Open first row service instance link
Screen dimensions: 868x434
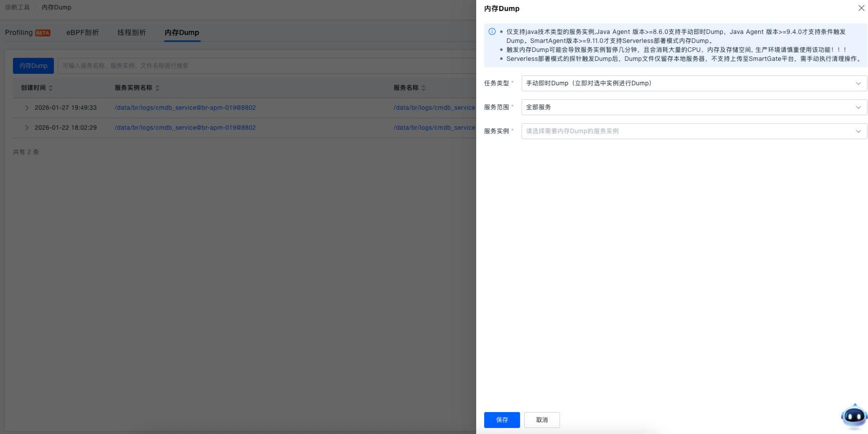pos(185,108)
